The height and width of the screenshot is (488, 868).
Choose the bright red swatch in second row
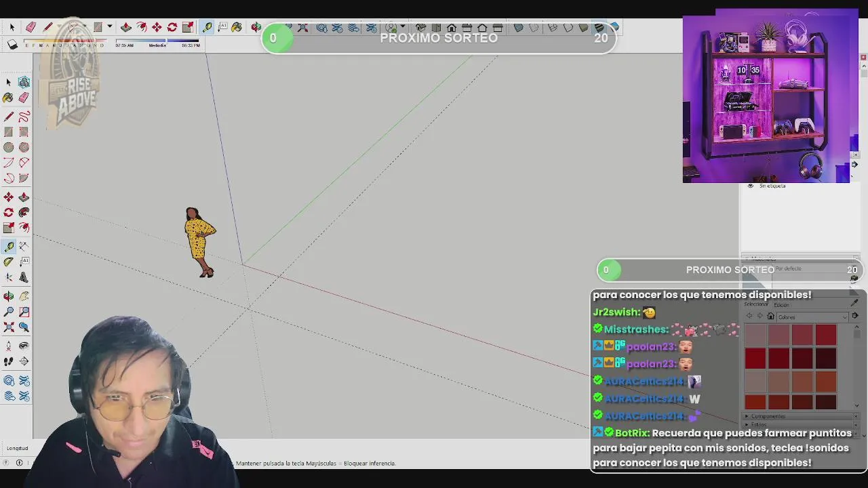pyautogui.click(x=755, y=358)
